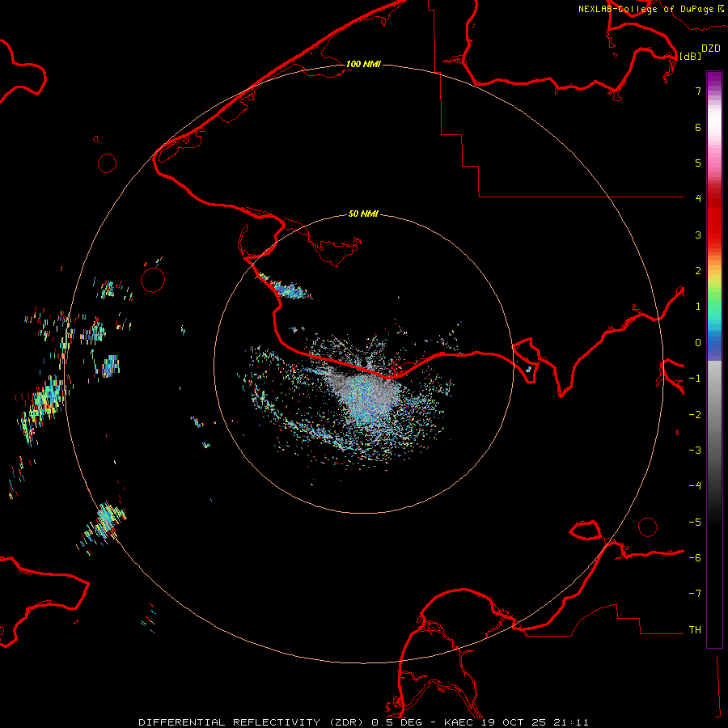Click the DIFFERENTIAL REFLECTIVITY (ZDR) caption text

(252, 722)
